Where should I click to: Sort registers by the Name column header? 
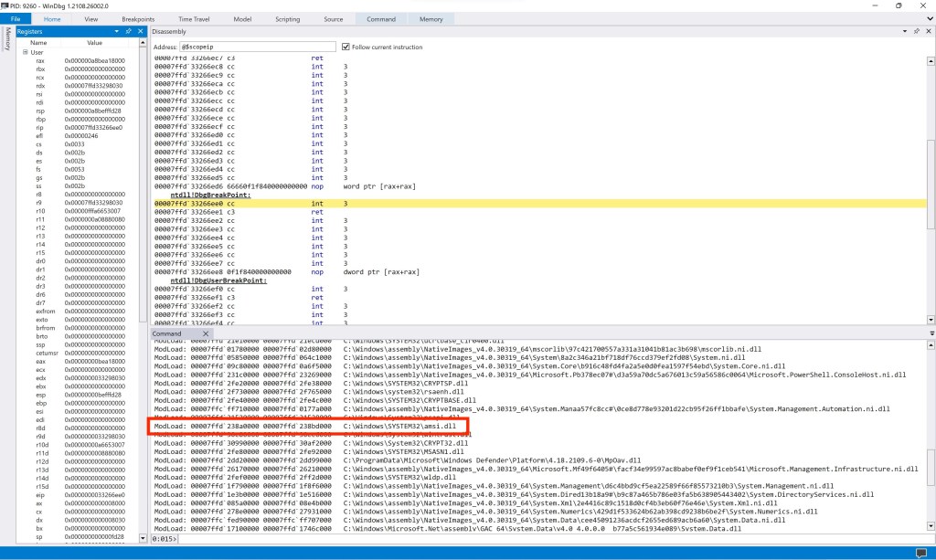[x=38, y=43]
